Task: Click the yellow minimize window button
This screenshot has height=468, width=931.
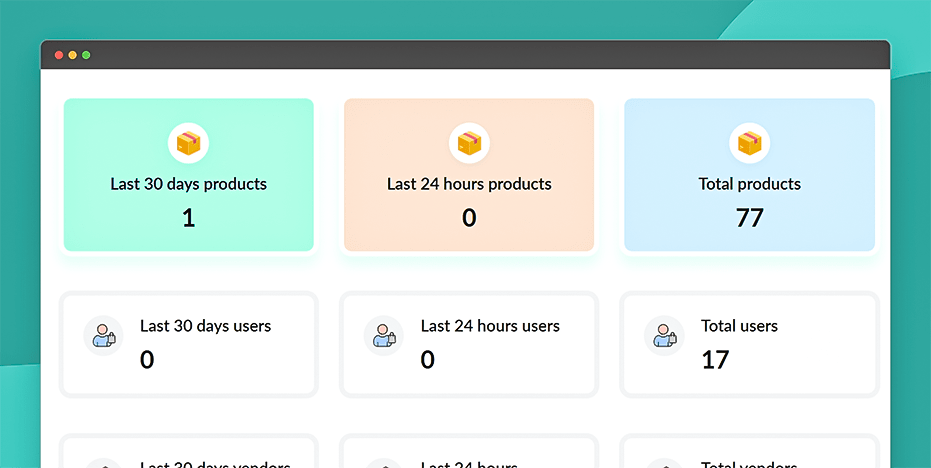Action: pyautogui.click(x=72, y=55)
